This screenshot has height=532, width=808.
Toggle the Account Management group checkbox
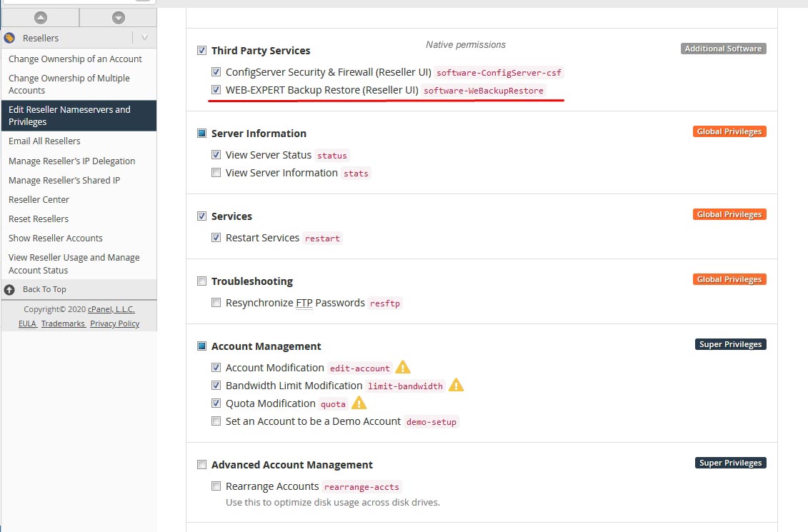(201, 346)
